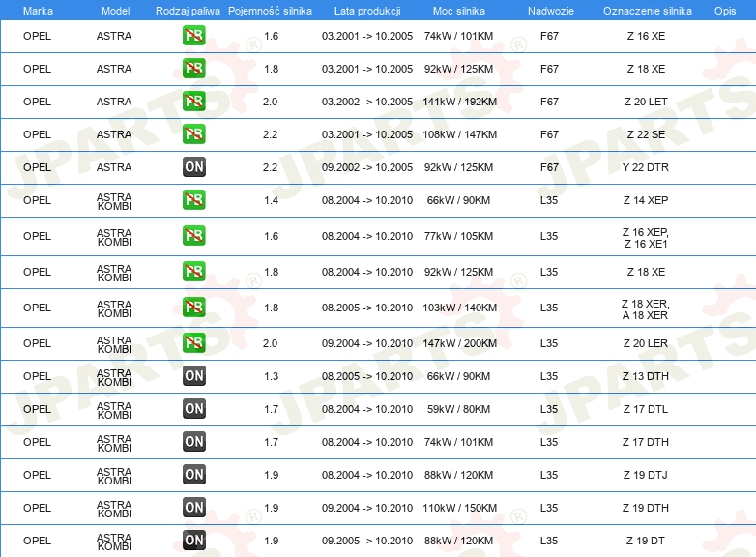Click the L35 body code in the Z 14 XEP row
The height and width of the screenshot is (557, 756).
549,199
